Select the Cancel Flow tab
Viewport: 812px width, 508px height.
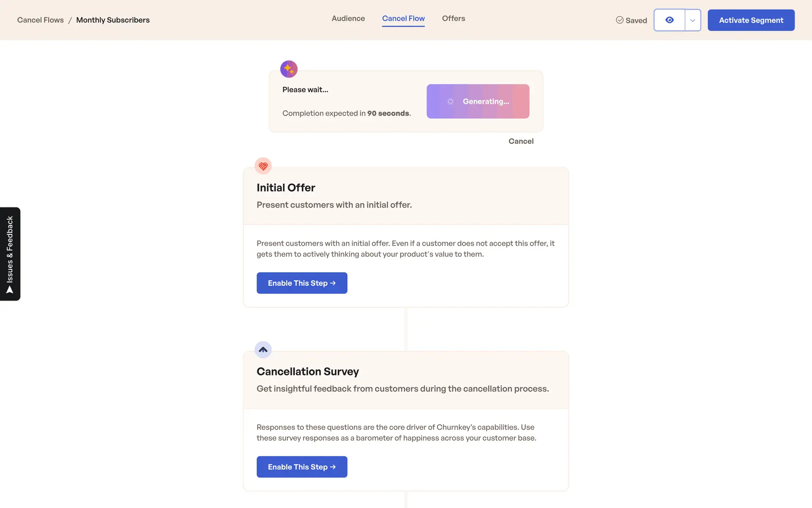403,19
